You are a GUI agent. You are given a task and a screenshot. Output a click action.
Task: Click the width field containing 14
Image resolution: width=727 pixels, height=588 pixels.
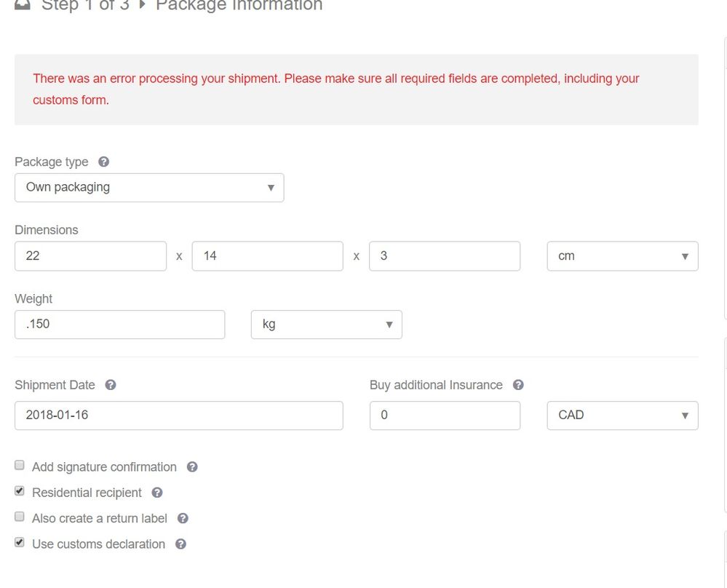coord(267,256)
